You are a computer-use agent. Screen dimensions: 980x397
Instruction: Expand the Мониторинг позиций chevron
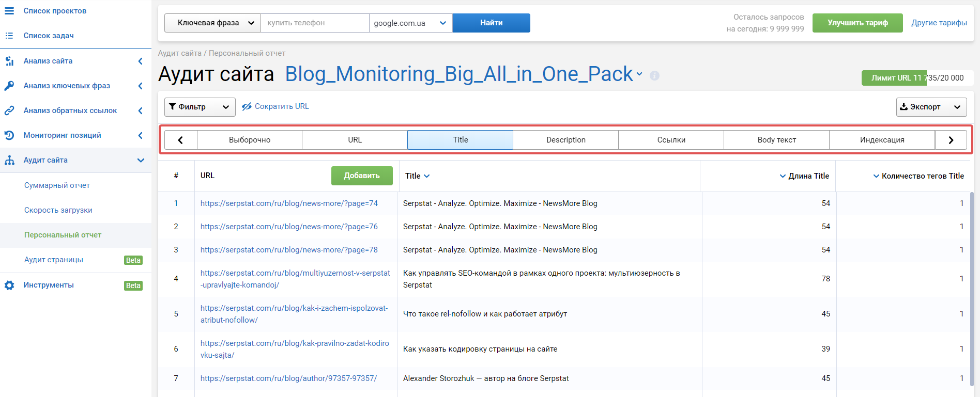[x=140, y=135]
